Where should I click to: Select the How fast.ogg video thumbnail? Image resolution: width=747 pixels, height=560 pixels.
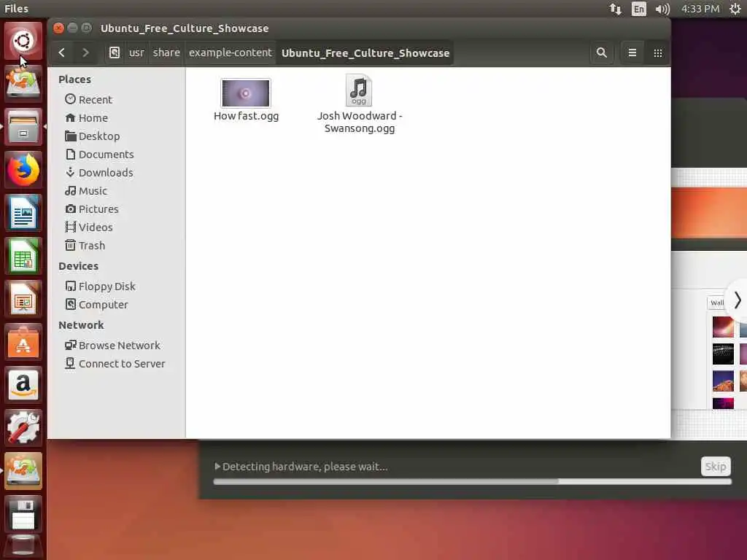pyautogui.click(x=246, y=93)
